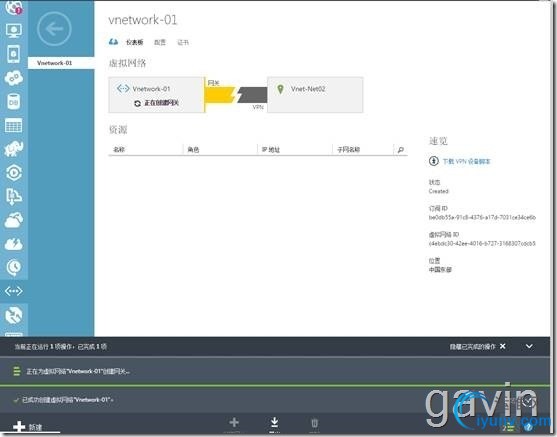557x437 pixels.
Task: Click the plus create gateway command
Action: pyautogui.click(x=234, y=422)
